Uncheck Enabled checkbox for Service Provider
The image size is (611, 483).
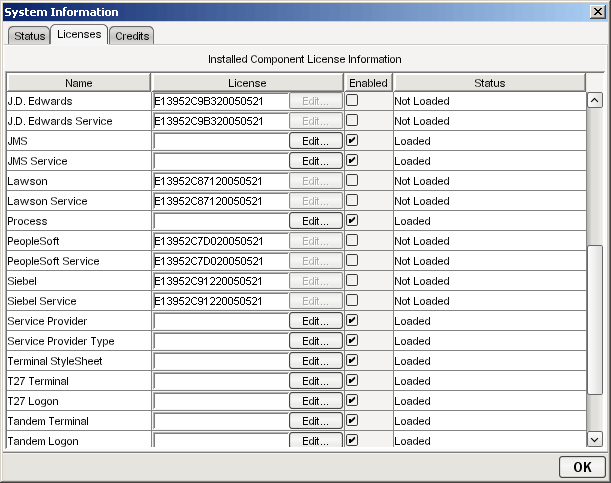(352, 321)
